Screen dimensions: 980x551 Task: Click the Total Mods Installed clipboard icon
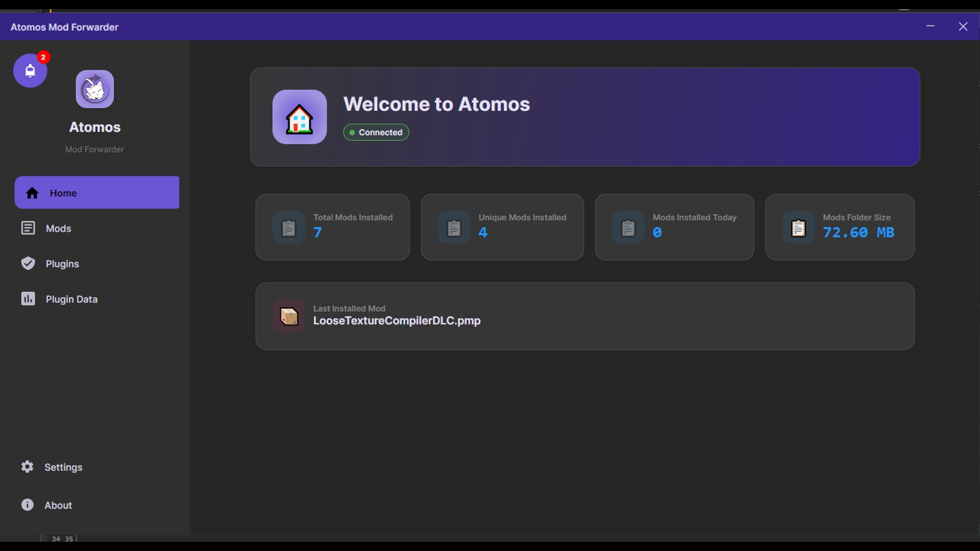(289, 227)
